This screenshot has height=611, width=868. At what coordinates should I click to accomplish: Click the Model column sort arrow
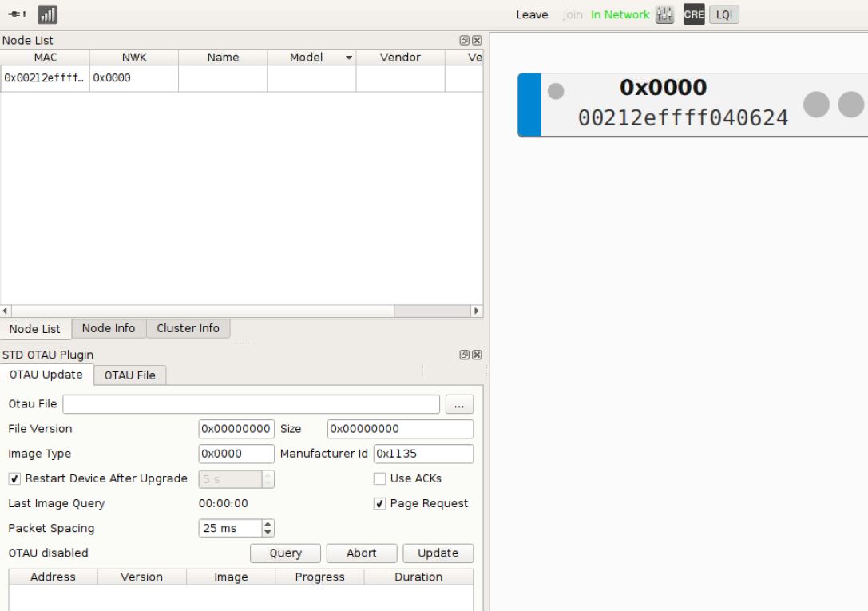tap(349, 58)
